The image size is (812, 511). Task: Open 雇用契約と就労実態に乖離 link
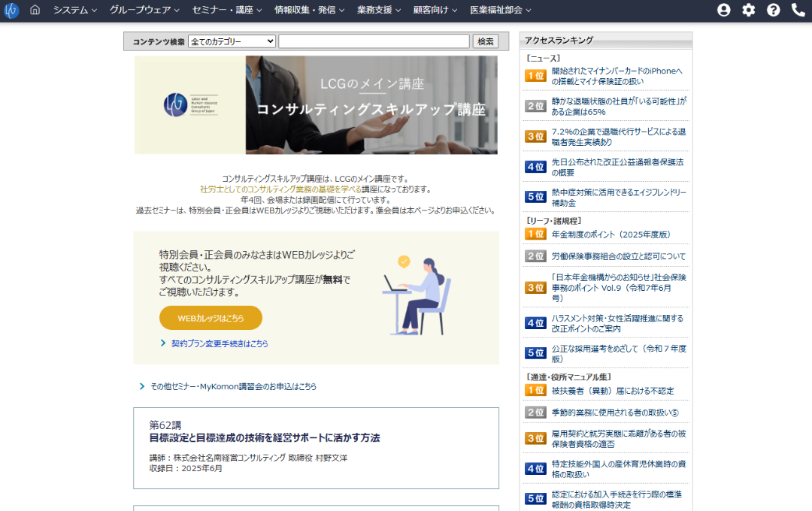tap(619, 439)
